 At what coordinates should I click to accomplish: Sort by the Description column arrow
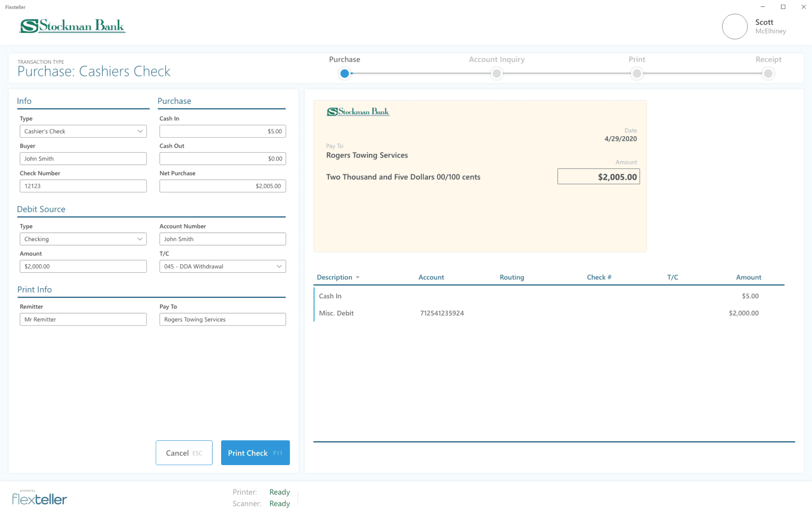coord(358,278)
